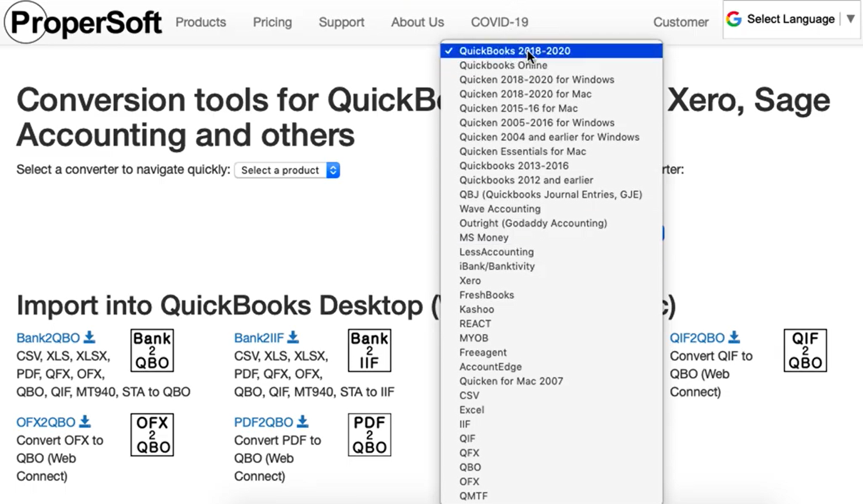Pick Xero in the dropdown list
This screenshot has width=863, height=504.
point(551,281)
